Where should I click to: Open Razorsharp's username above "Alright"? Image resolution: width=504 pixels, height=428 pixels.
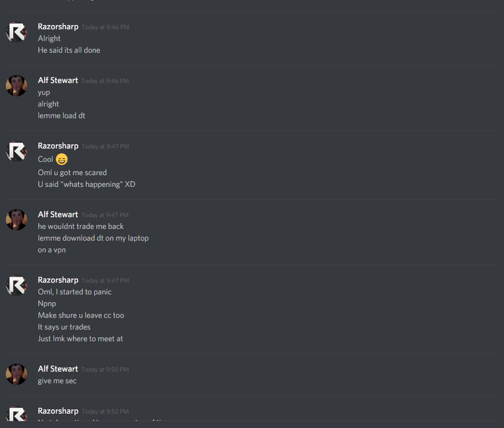[58, 27]
